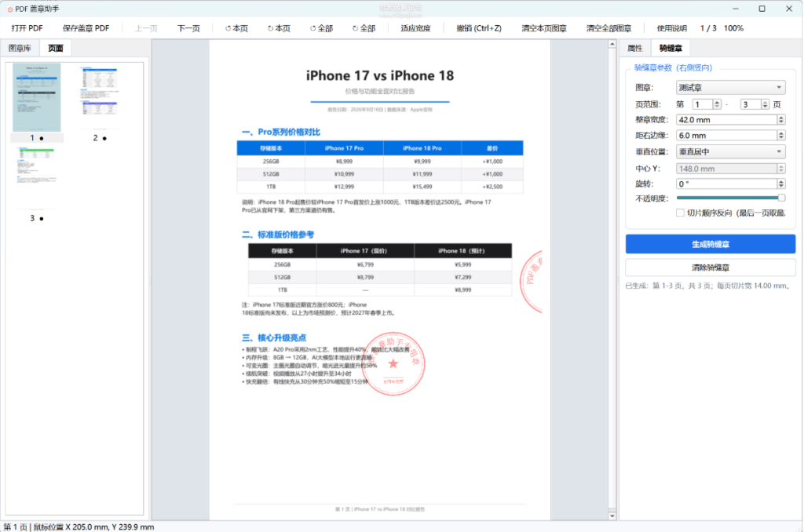The image size is (804, 532).
Task: Click the 100% zoom indicator in the toolbar
Action: point(733,28)
